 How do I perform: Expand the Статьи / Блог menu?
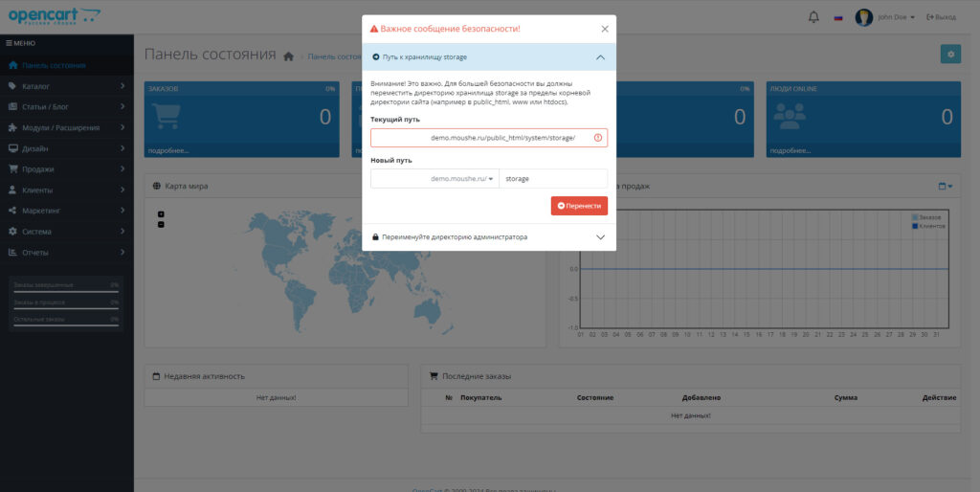pyautogui.click(x=67, y=107)
